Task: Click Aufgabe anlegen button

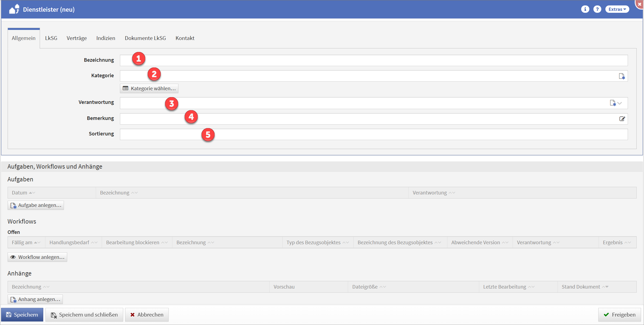Action: [36, 205]
